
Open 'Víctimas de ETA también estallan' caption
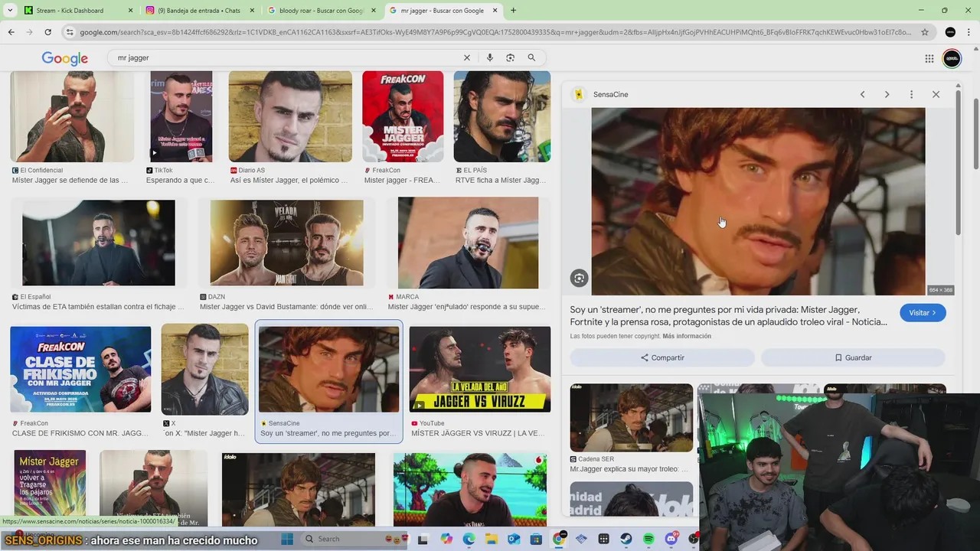pyautogui.click(x=98, y=307)
